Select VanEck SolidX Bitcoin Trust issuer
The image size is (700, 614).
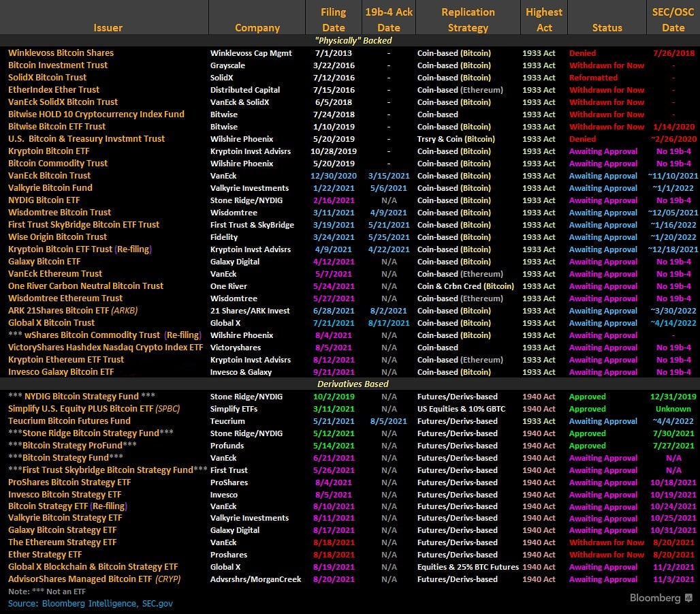coord(63,102)
